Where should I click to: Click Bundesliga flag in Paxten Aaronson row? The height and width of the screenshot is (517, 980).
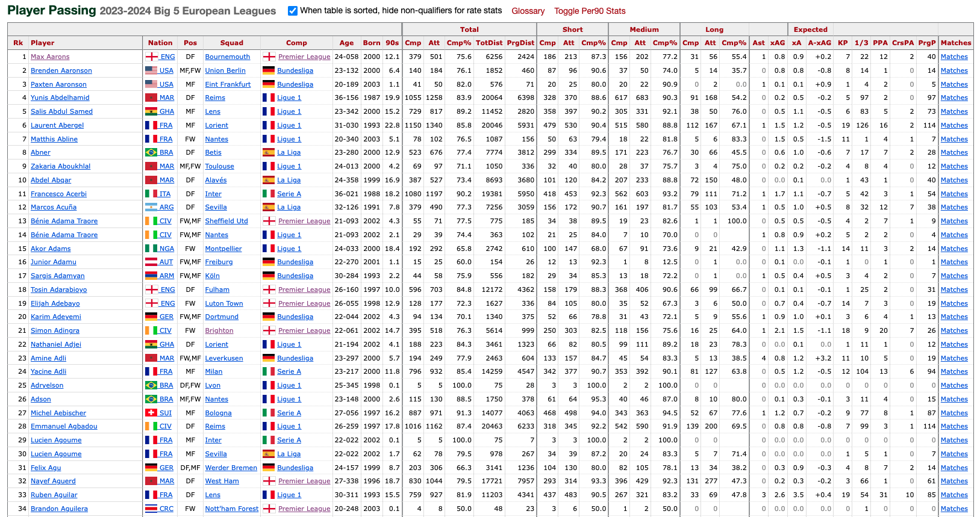(x=269, y=84)
